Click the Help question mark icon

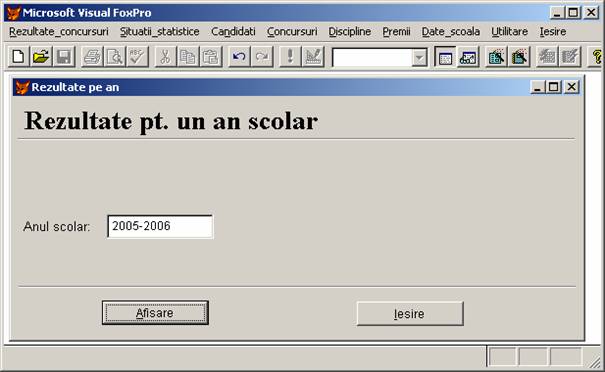coord(597,57)
